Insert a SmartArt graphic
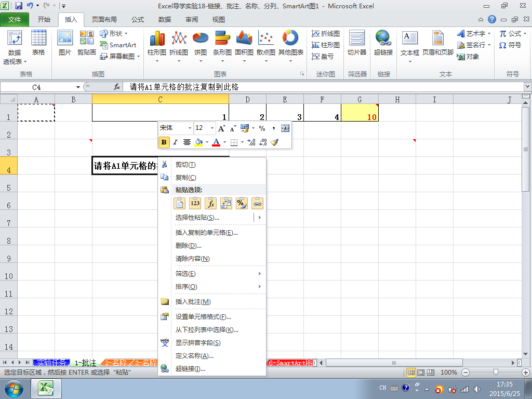 pos(118,45)
